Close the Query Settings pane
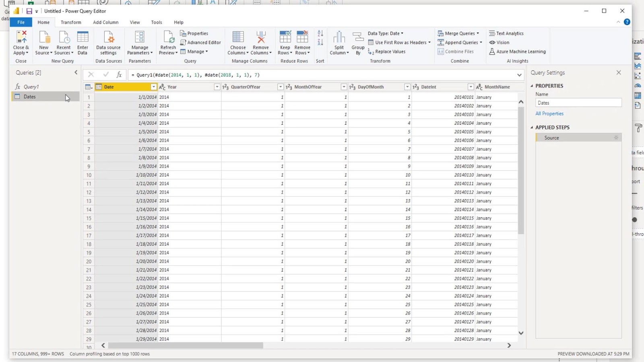 [619, 72]
